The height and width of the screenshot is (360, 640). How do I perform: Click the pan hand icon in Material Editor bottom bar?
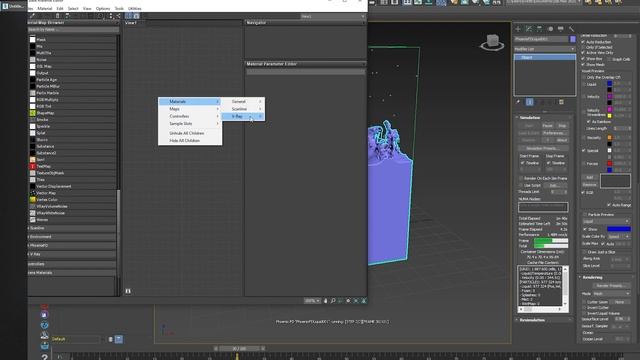pyautogui.click(x=325, y=301)
